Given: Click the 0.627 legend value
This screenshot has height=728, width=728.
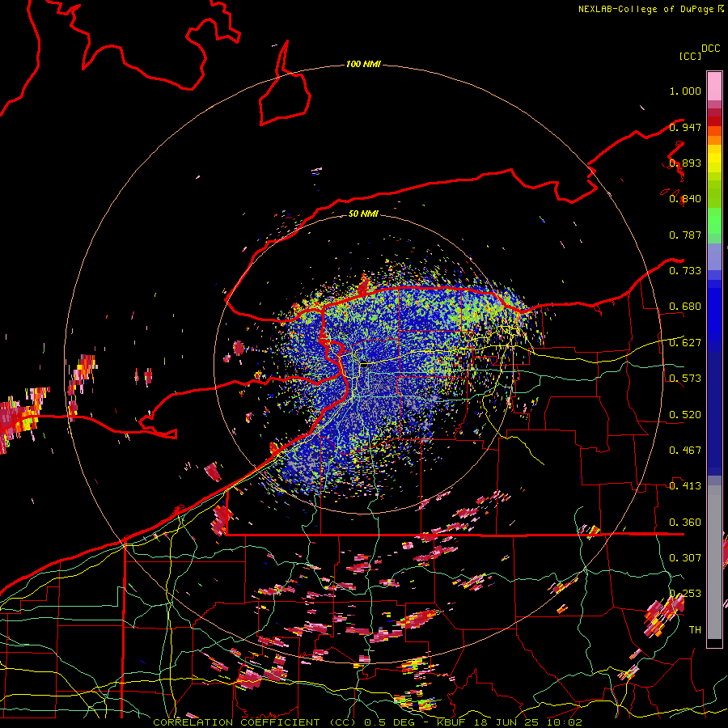Looking at the screenshot, I should 685,343.
